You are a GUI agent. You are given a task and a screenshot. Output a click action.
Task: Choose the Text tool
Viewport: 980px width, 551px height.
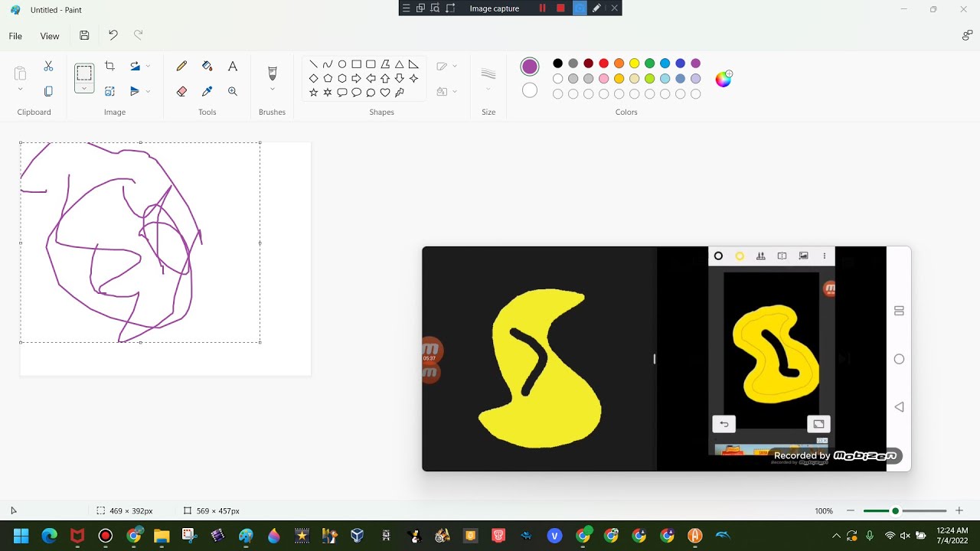pos(233,67)
